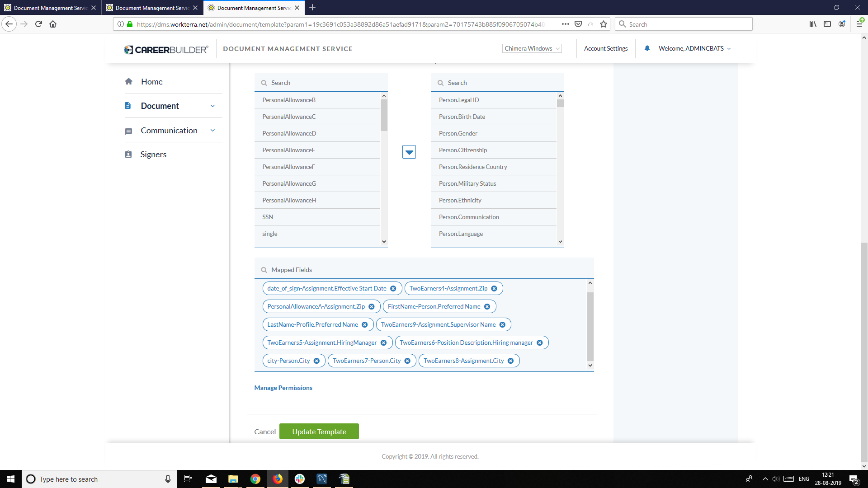Open the Chimera Windows dropdown
Screen dimensions: 868x488
532,48
